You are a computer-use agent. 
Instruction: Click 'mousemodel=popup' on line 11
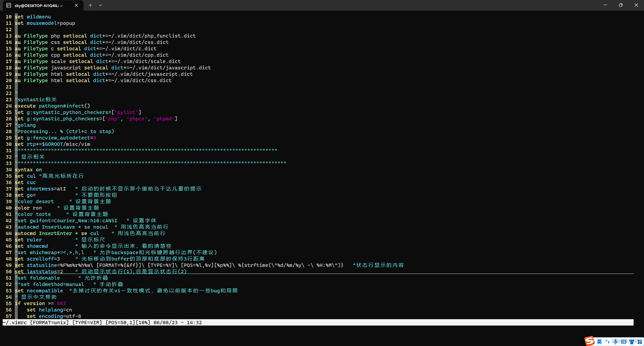[51, 23]
